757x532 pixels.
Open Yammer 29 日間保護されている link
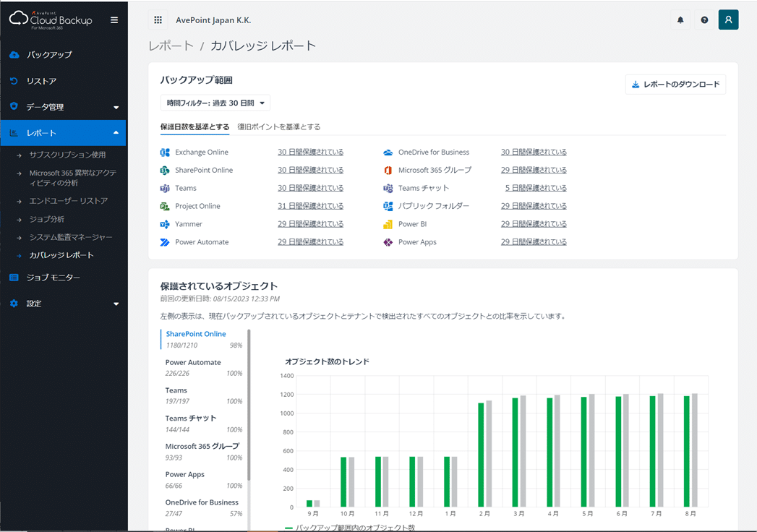310,224
